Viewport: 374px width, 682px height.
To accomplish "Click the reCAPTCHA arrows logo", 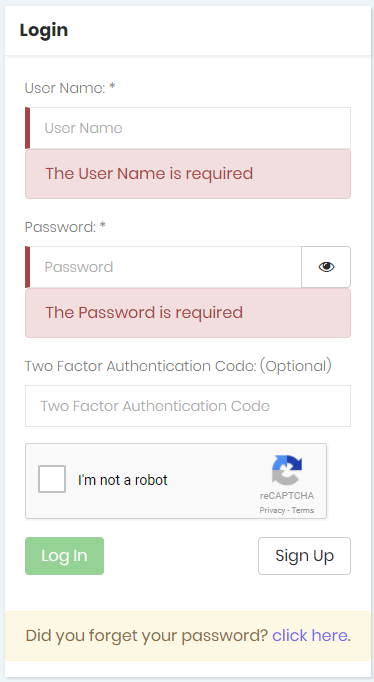I will coord(287,470).
